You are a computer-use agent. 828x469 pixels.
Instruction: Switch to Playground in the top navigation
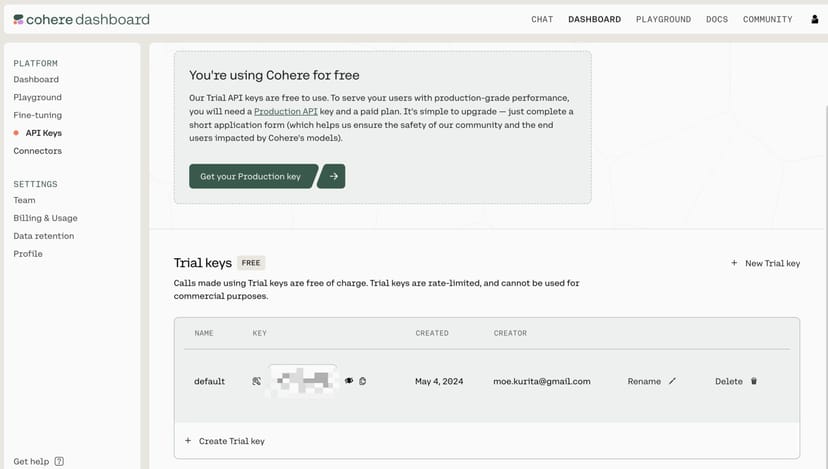(663, 19)
